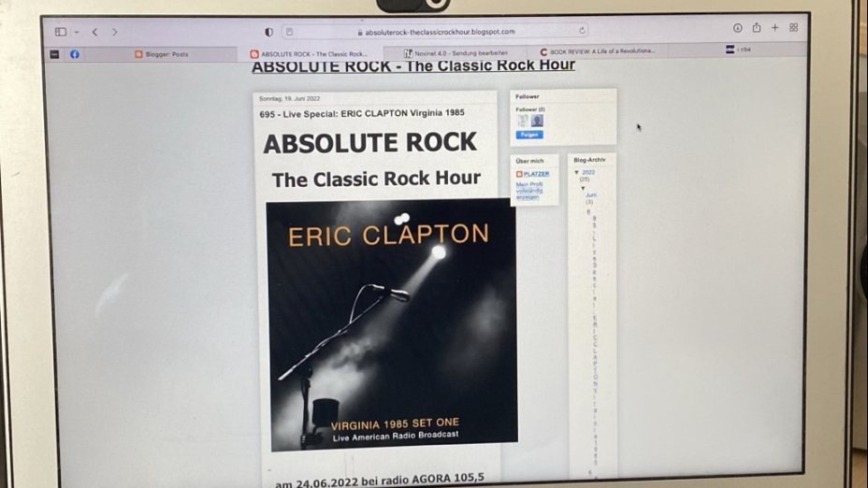Open the PLATZER profile link
The width and height of the screenshot is (868, 488).
[536, 174]
